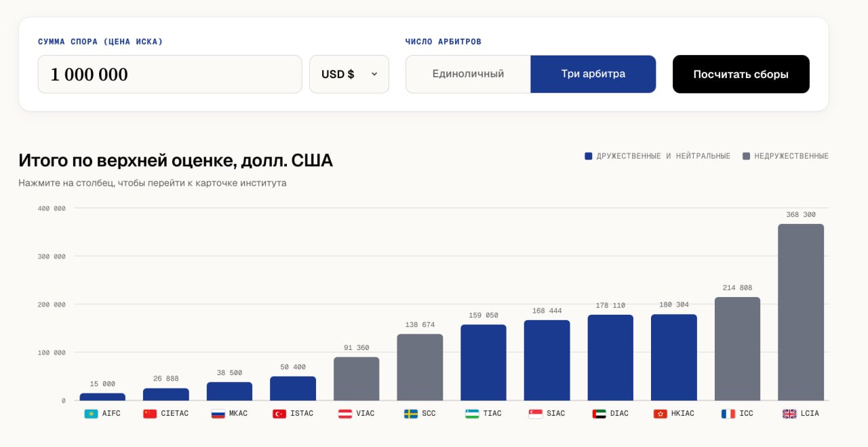Image resolution: width=868 pixels, height=447 pixels.
Task: Toggle the Дружественные и нейтральные legend swatch
Action: [589, 156]
